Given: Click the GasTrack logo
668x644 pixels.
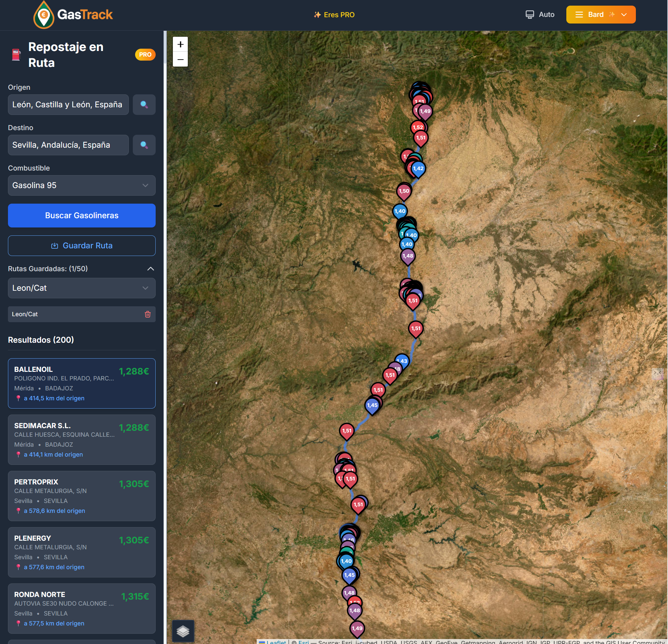Looking at the screenshot, I should pyautogui.click(x=73, y=15).
